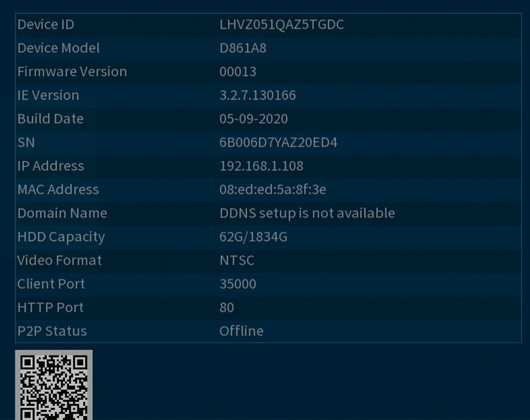The image size is (530, 420).
Task: Select the Domain Name label
Action: pos(62,213)
